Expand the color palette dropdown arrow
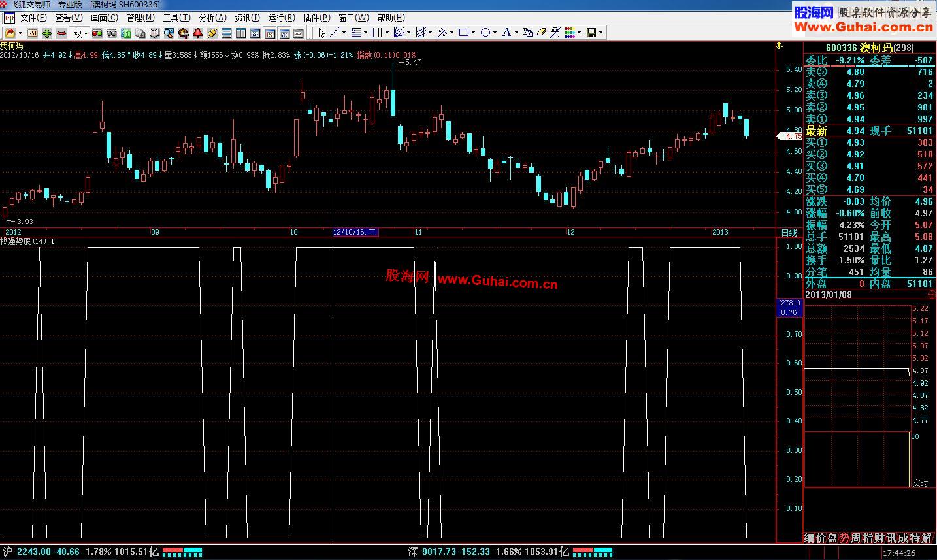 point(580,33)
